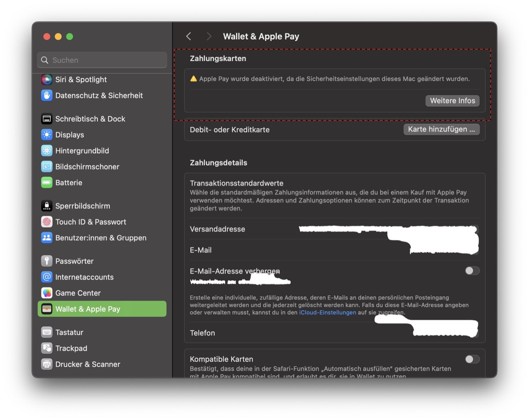This screenshot has height=420, width=529.
Task: Open the Hintergrundbild flower icon
Action: click(x=47, y=151)
